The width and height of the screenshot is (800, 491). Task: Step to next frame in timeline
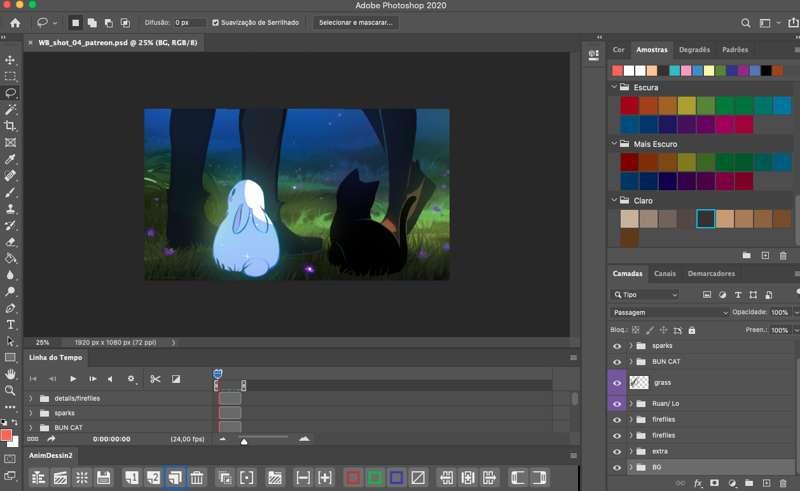[92, 379]
